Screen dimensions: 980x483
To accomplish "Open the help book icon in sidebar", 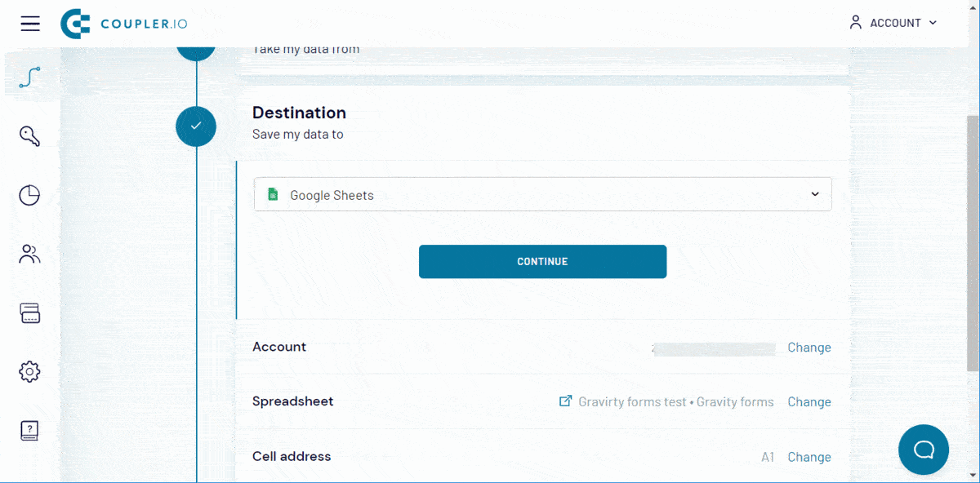I will 29,430.
